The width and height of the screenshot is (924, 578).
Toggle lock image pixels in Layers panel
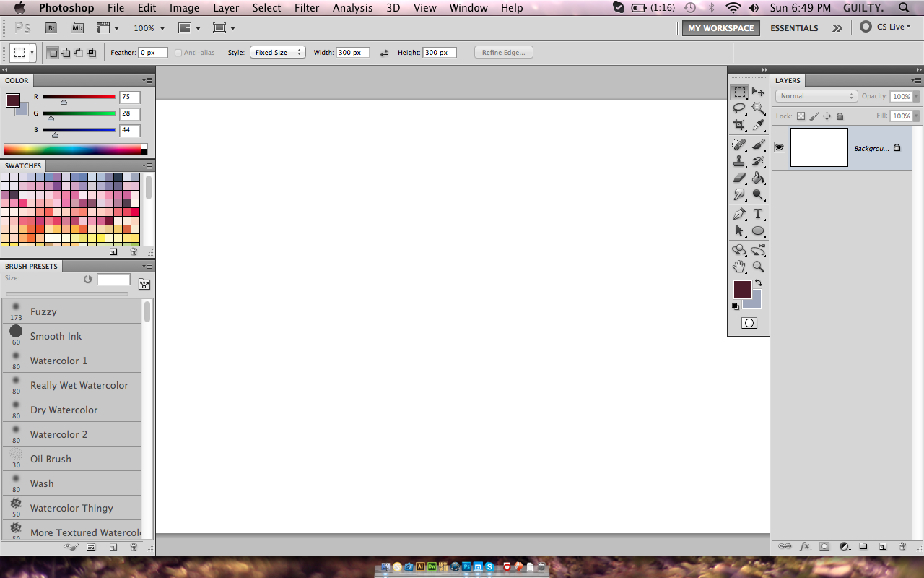click(x=814, y=116)
